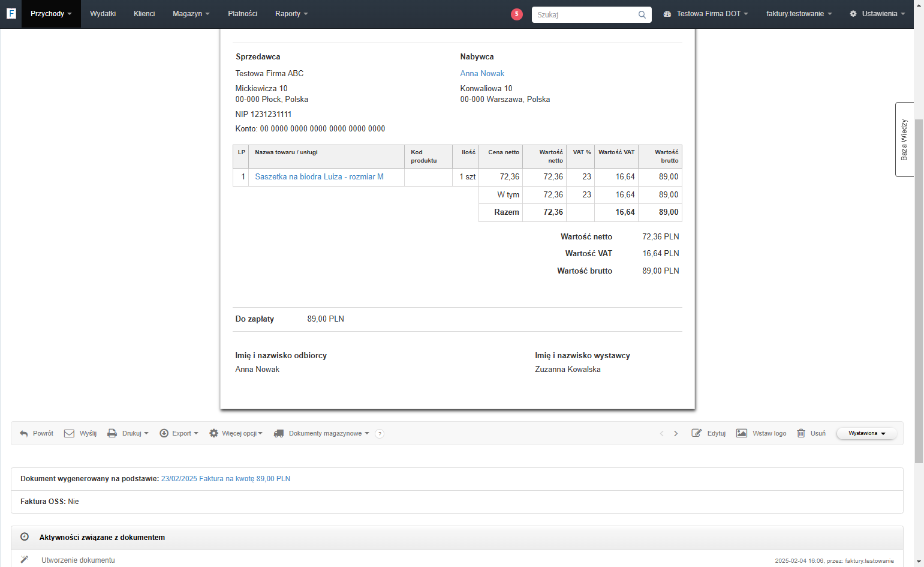This screenshot has width=924, height=567.
Task: Click the Wstaw logo image icon
Action: pos(742,433)
